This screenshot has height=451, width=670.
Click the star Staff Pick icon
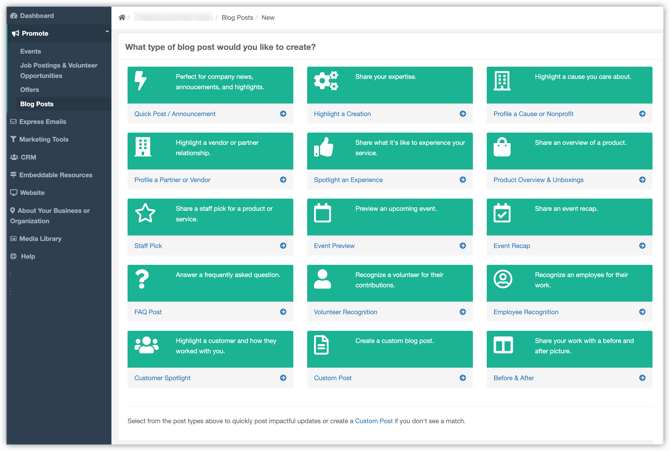tap(145, 213)
